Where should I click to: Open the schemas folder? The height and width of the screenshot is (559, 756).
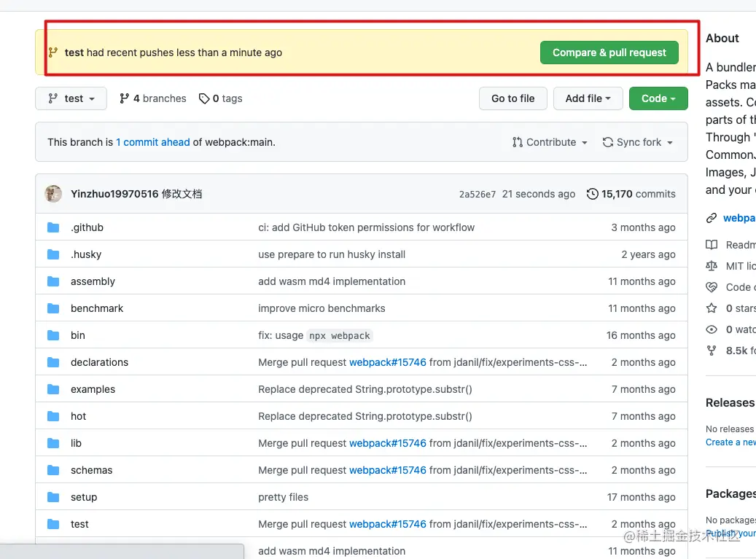pyautogui.click(x=92, y=470)
